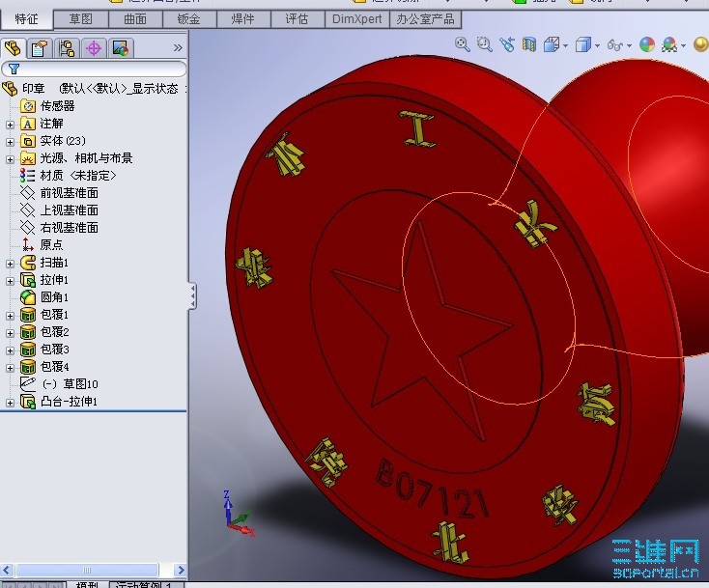This screenshot has height=588, width=709.
Task: Open the View Orientation dropdown arrow
Action: coord(566,45)
